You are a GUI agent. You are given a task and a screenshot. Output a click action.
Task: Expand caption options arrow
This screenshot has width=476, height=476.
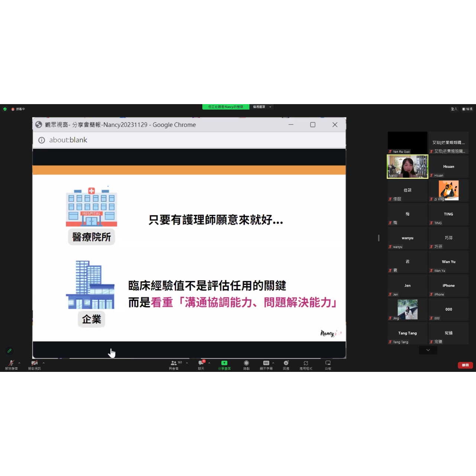[273, 363]
